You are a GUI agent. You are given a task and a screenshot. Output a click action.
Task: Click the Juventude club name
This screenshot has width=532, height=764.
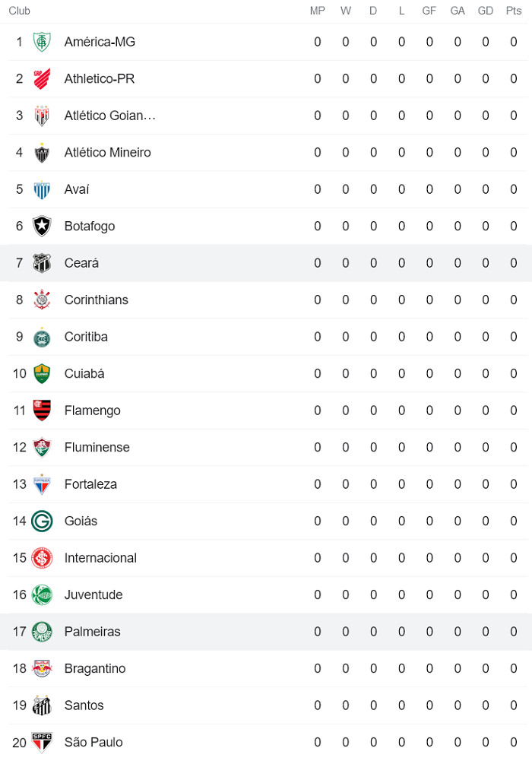[x=93, y=595]
